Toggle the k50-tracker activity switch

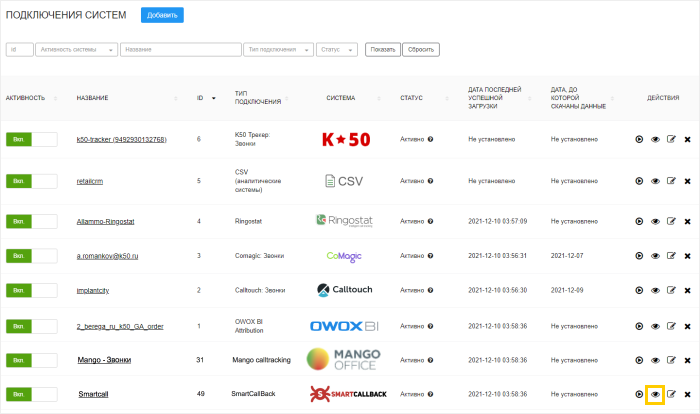tap(32, 139)
